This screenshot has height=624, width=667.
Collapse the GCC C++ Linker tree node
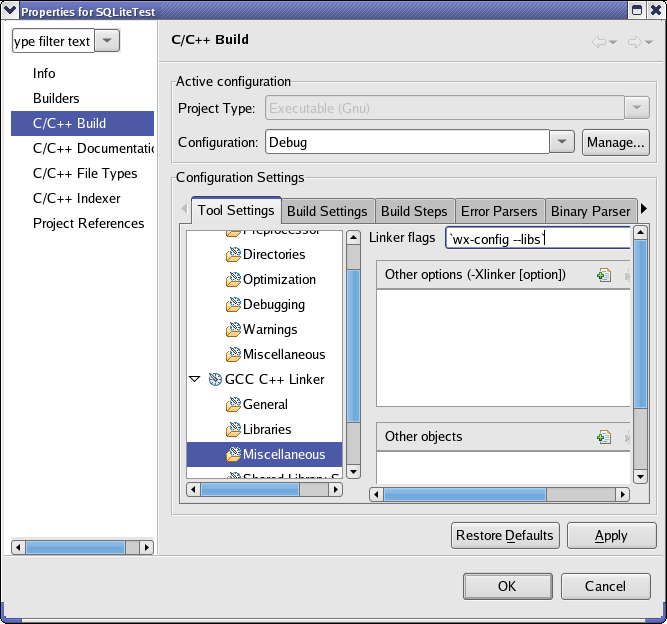(x=194, y=379)
